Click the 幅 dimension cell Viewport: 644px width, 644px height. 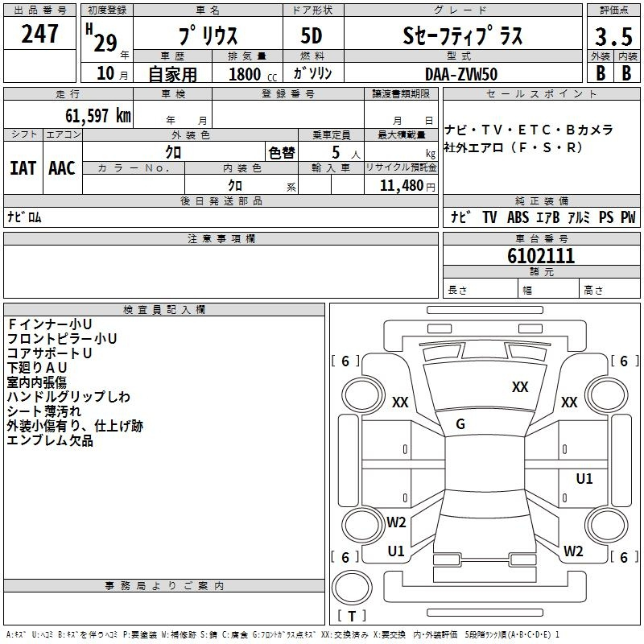click(x=548, y=288)
